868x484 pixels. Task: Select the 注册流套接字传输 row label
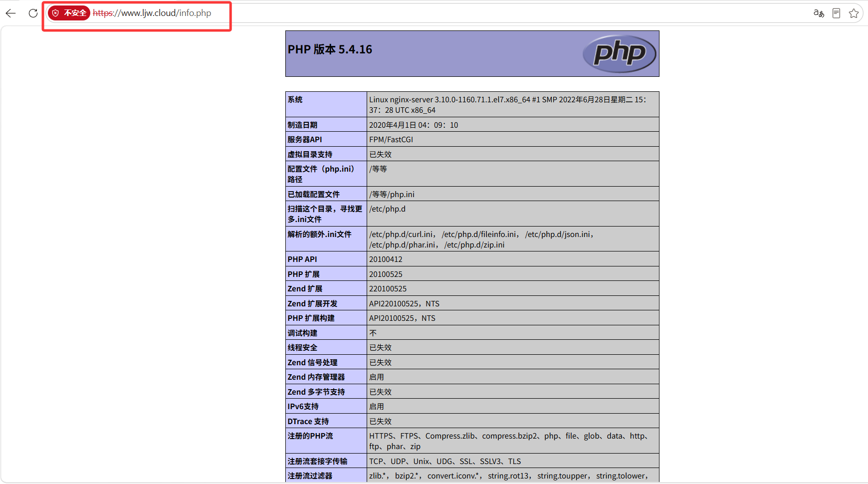pos(317,461)
